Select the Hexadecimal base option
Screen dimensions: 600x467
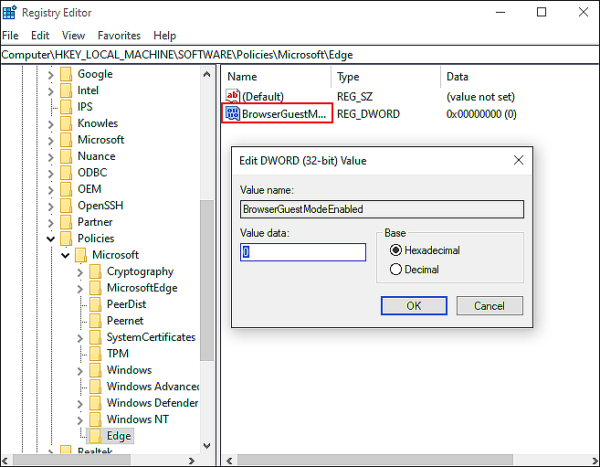[x=396, y=250]
